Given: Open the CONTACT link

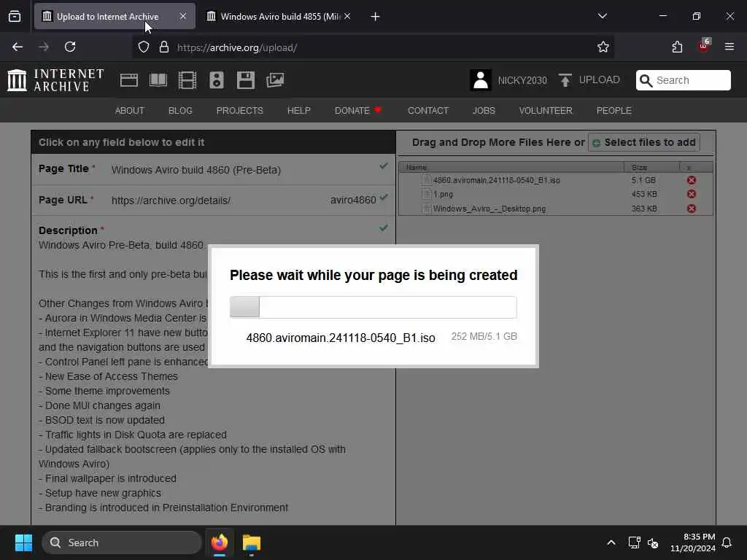Looking at the screenshot, I should pos(428,111).
